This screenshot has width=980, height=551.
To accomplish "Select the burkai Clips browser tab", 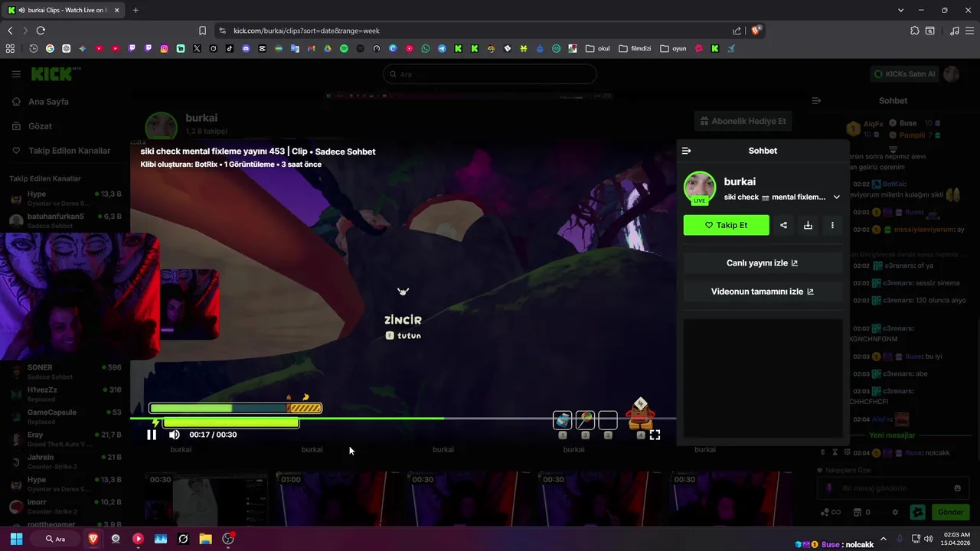I will tap(64, 10).
